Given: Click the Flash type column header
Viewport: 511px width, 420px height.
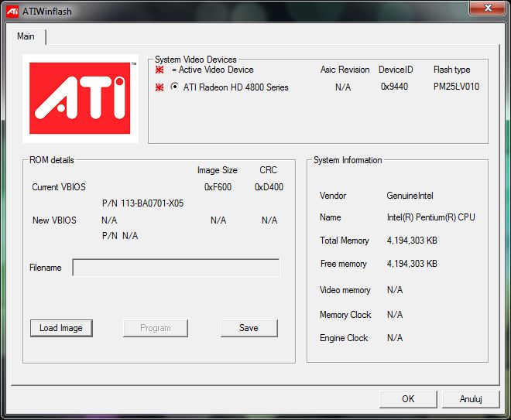Looking at the screenshot, I should pyautogui.click(x=451, y=70).
